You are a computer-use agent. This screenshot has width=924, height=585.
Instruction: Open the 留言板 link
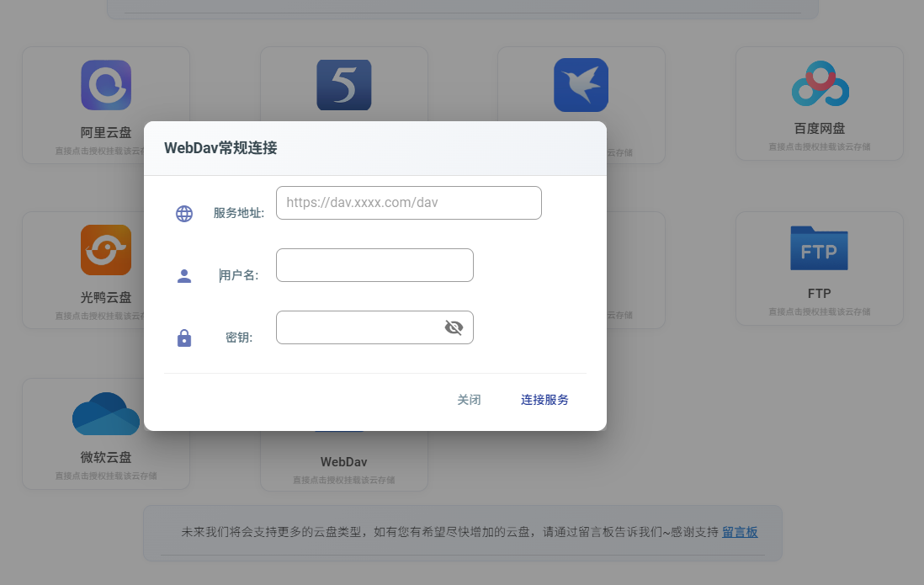[741, 532]
